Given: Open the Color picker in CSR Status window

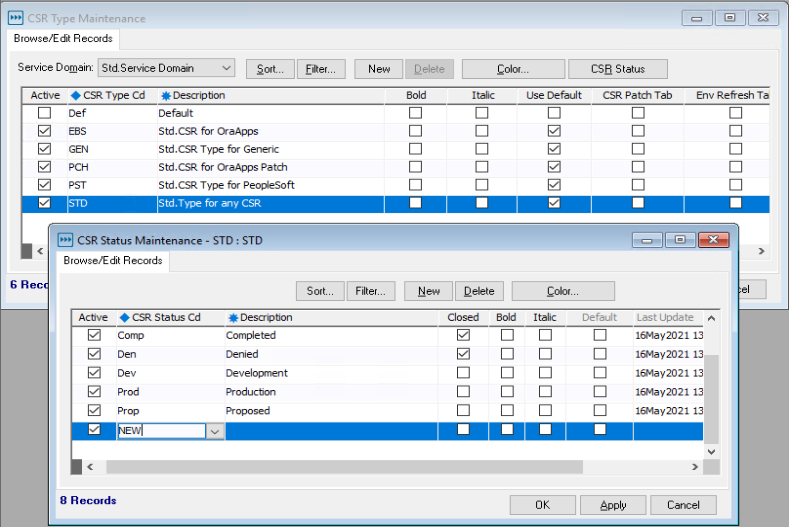Looking at the screenshot, I should coord(562,291).
